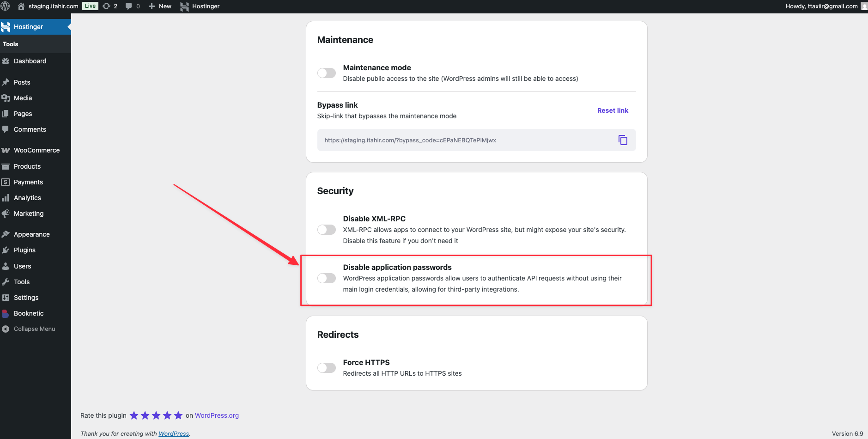This screenshot has width=868, height=439.
Task: Open the New content menu in the admin bar
Action: coord(160,6)
